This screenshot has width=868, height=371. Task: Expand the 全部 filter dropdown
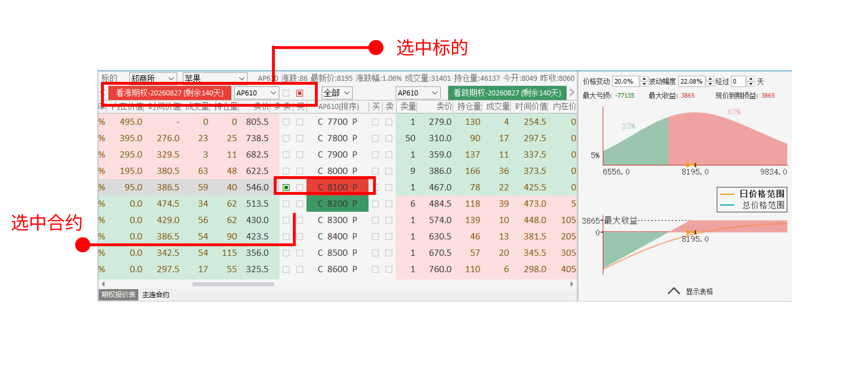coord(337,93)
